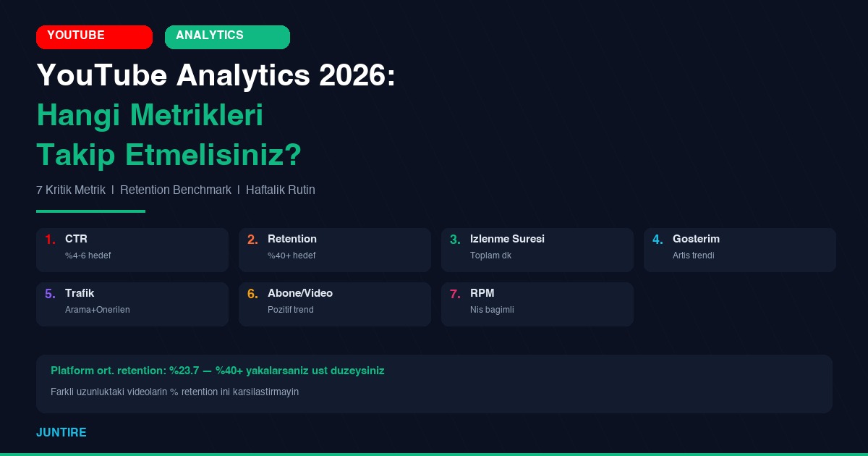868x456 pixels.
Task: Click the 'Takip Etmelisiniz?' heading line
Action: tap(169, 155)
